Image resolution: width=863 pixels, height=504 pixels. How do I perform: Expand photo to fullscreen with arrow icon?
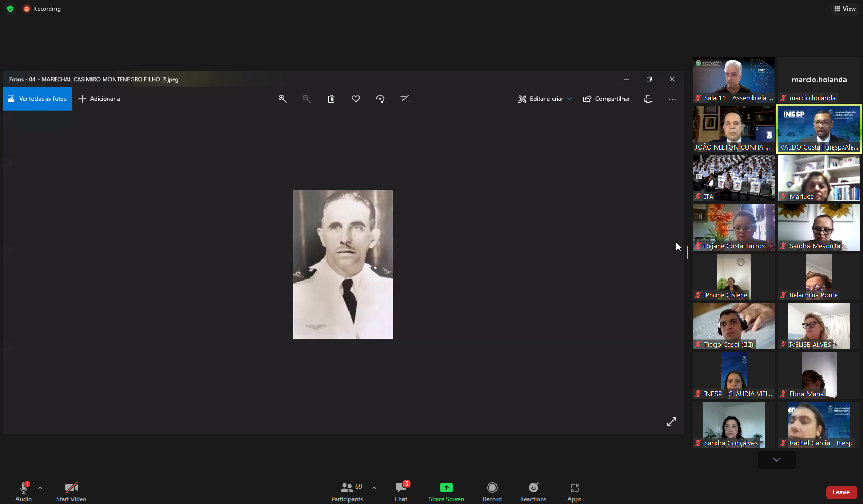(x=671, y=422)
